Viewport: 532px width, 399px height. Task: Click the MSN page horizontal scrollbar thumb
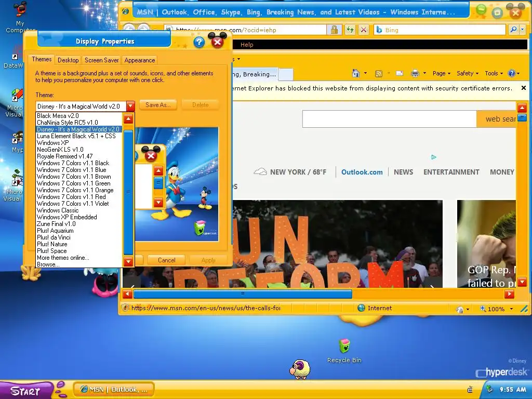243,294
